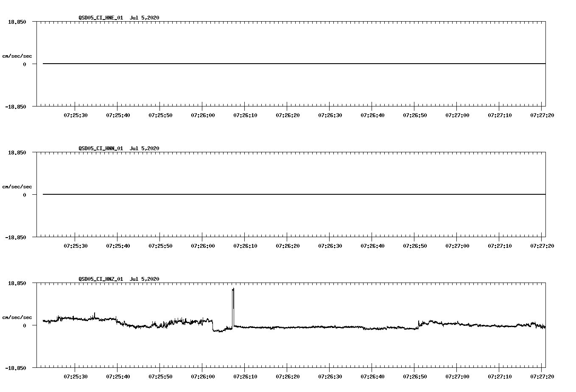Click the 18.850 upper limit on HNE plot
This screenshot has width=576, height=392.
coord(17,22)
